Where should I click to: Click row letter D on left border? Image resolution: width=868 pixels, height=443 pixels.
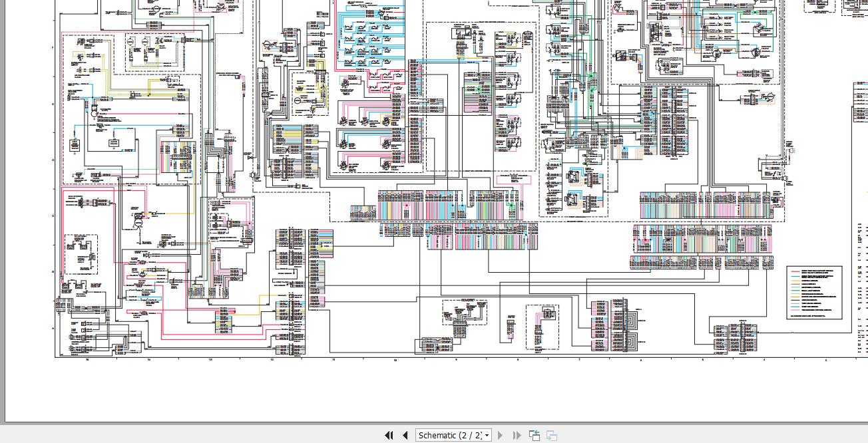point(53,160)
